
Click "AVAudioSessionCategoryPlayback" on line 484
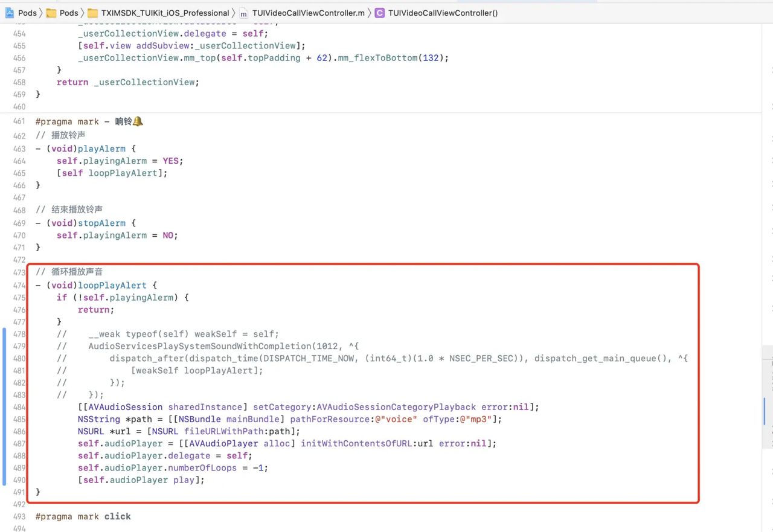click(396, 407)
